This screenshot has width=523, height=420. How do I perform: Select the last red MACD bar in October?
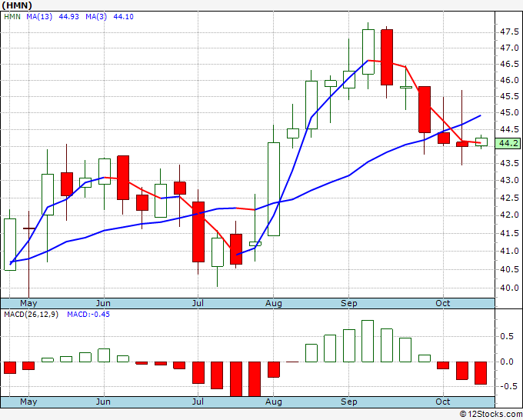(481, 373)
